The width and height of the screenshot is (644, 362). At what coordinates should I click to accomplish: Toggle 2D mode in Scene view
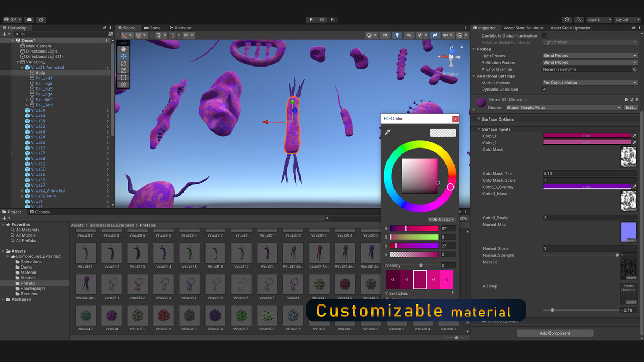(x=385, y=35)
